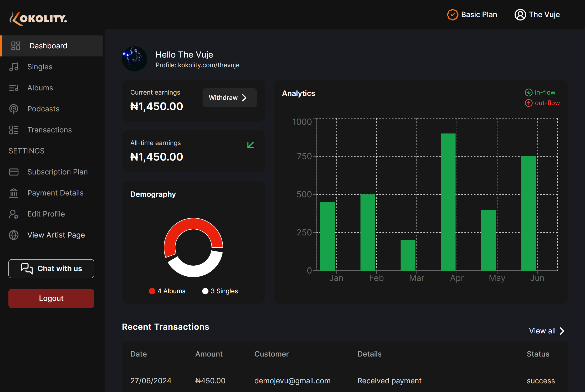Click the artist profile avatar thumbnail
The height and width of the screenshot is (392, 585).
point(135,59)
